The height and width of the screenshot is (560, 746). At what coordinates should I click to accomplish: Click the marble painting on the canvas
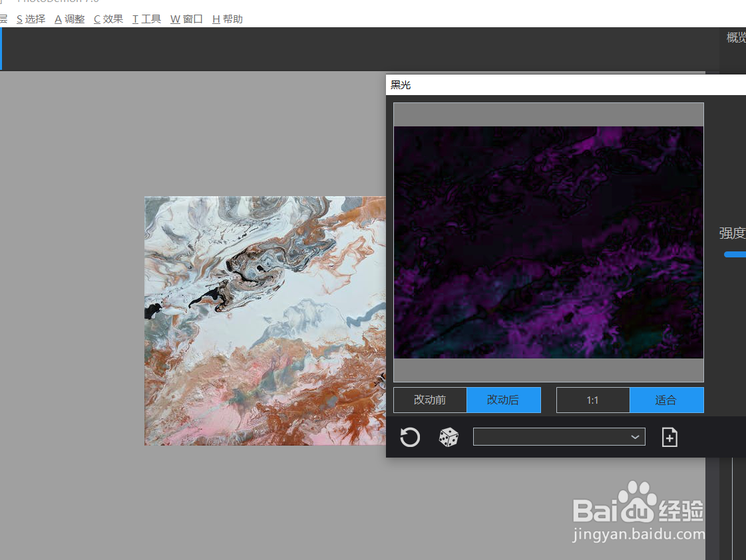tap(265, 321)
